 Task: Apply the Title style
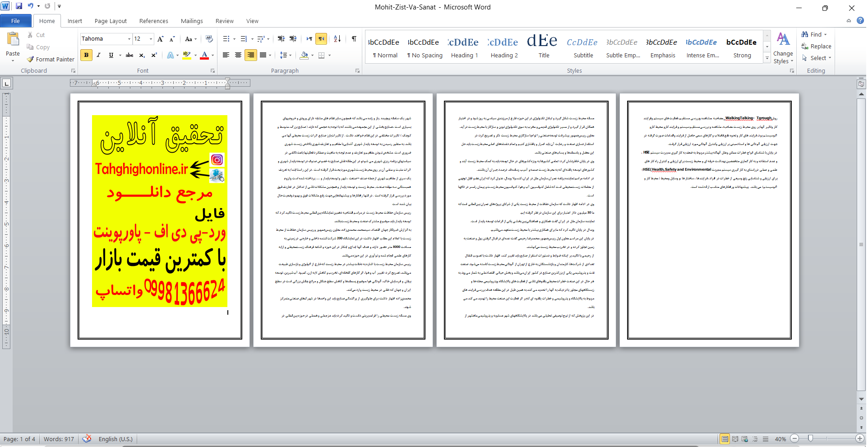coord(544,47)
